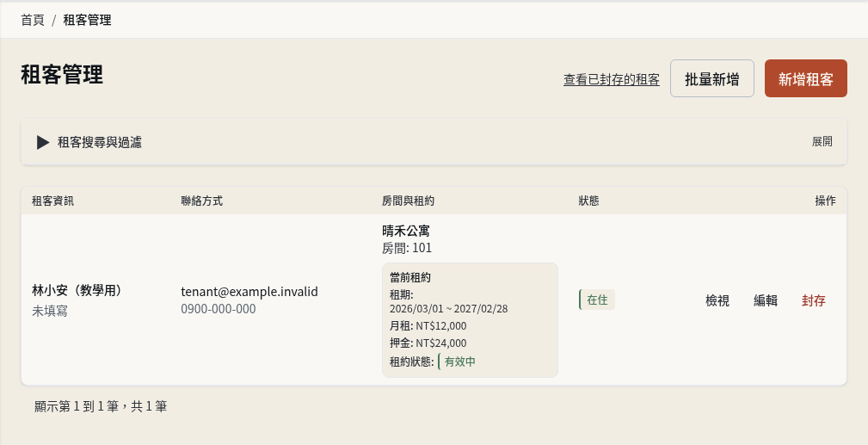Click the 租客管理 page heading
The image size is (868, 445).
point(62,74)
